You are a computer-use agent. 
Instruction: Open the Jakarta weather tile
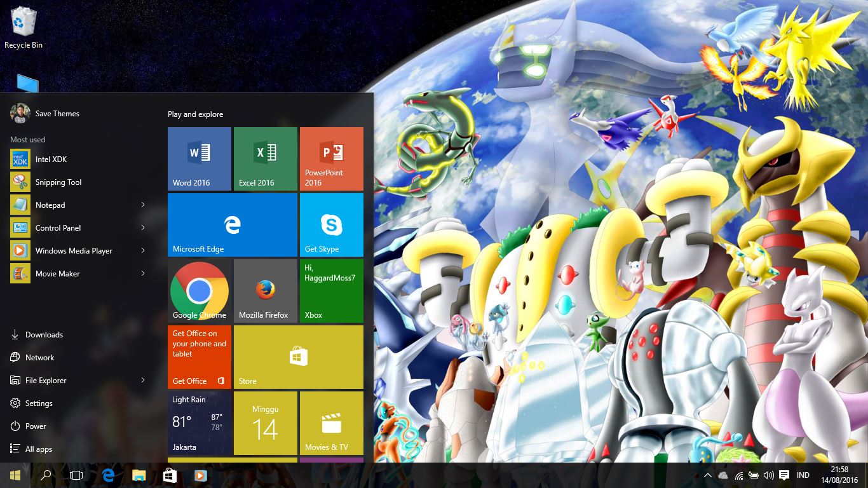[200, 423]
